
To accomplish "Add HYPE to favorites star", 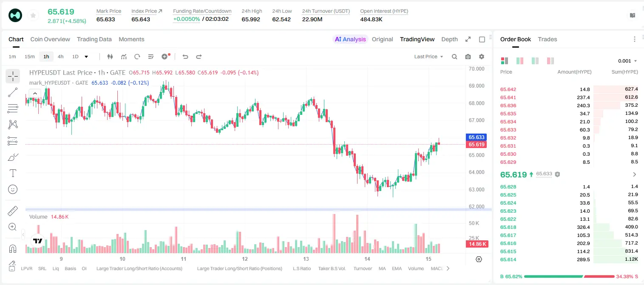I will coord(33,16).
